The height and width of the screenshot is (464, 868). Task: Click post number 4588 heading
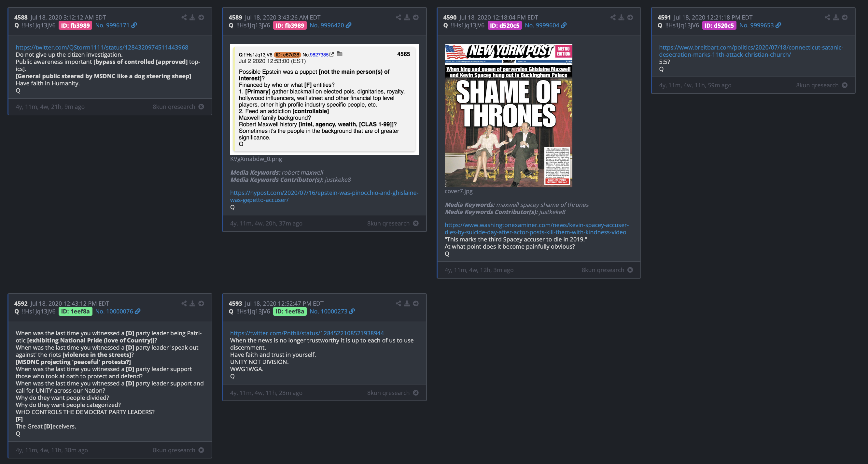click(21, 17)
